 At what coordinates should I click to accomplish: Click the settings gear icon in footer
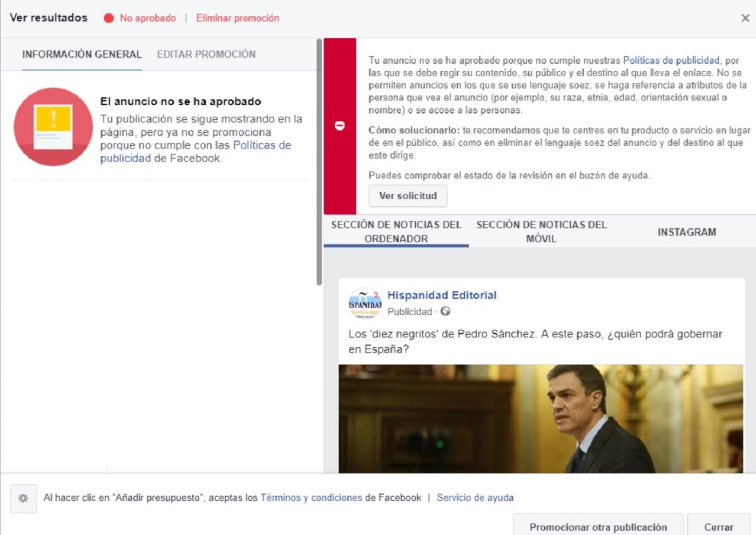[23, 498]
